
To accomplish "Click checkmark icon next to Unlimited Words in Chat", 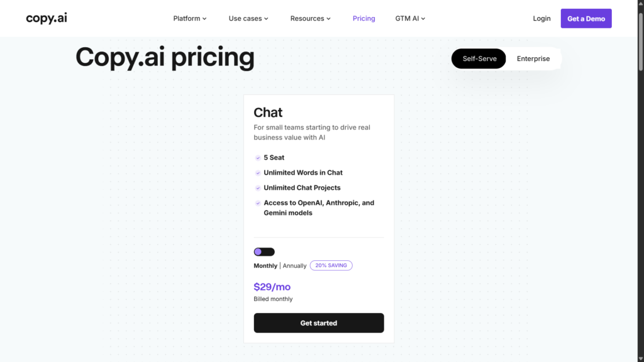I will tap(258, 173).
